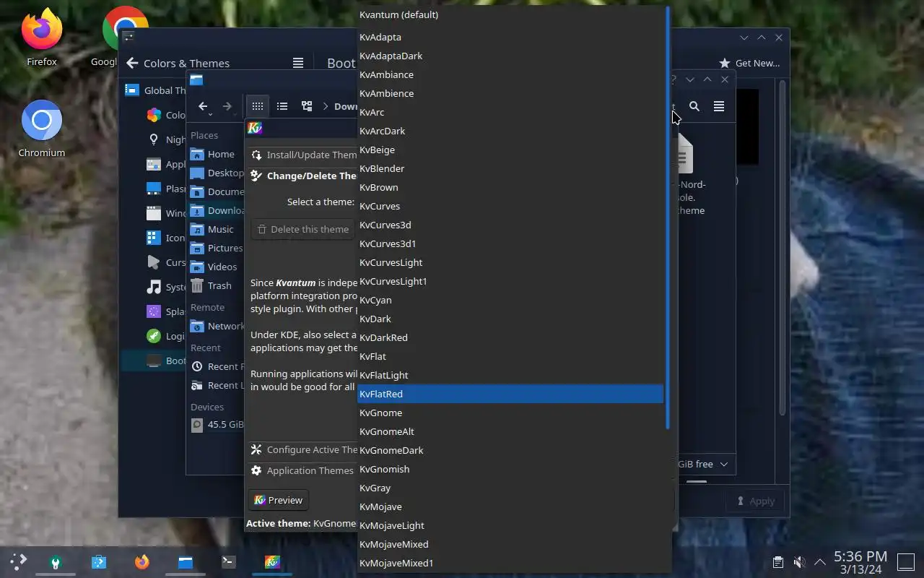This screenshot has width=924, height=578.
Task: Choose KvCurves3d from the list
Action: click(510, 225)
